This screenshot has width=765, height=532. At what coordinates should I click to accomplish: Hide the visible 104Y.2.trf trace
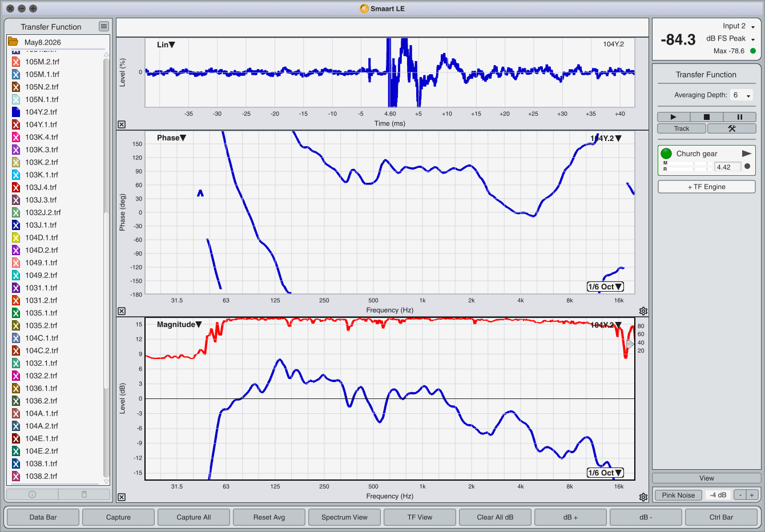point(16,112)
